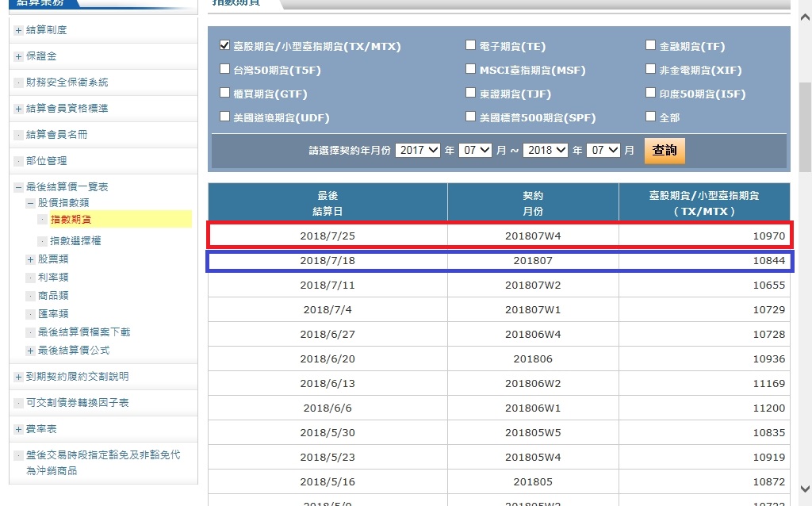Viewport: 812px width, 506px height.
Task: Click scrollbar down arrow
Action: (x=805, y=489)
